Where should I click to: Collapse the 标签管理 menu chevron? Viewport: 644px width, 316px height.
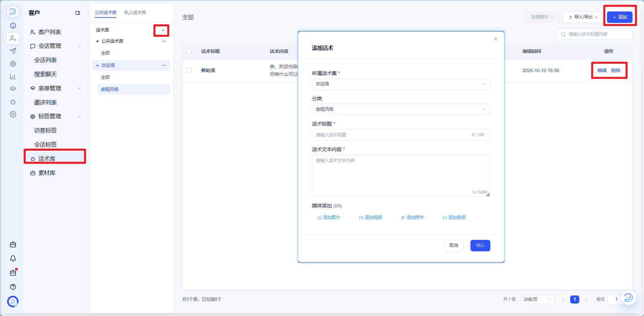pyautogui.click(x=79, y=117)
